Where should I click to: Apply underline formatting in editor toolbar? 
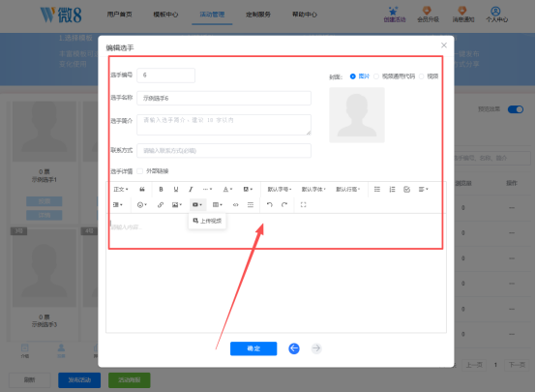click(176, 189)
